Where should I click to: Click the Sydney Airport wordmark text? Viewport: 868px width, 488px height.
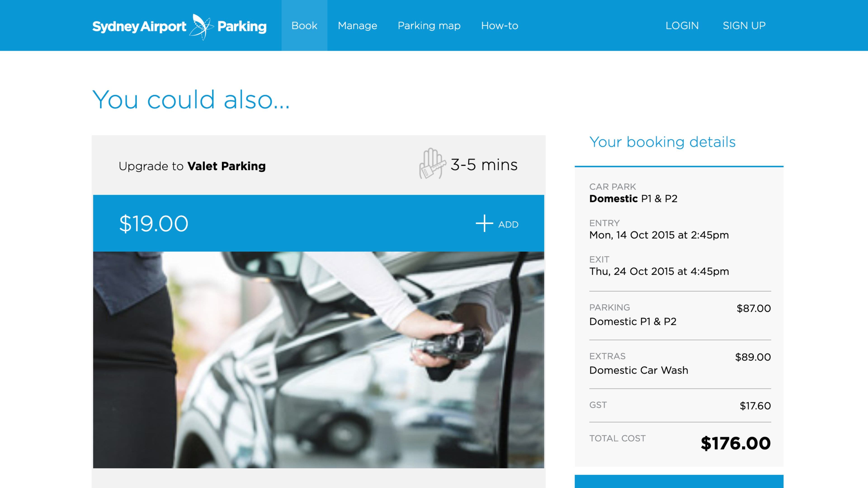(x=139, y=26)
